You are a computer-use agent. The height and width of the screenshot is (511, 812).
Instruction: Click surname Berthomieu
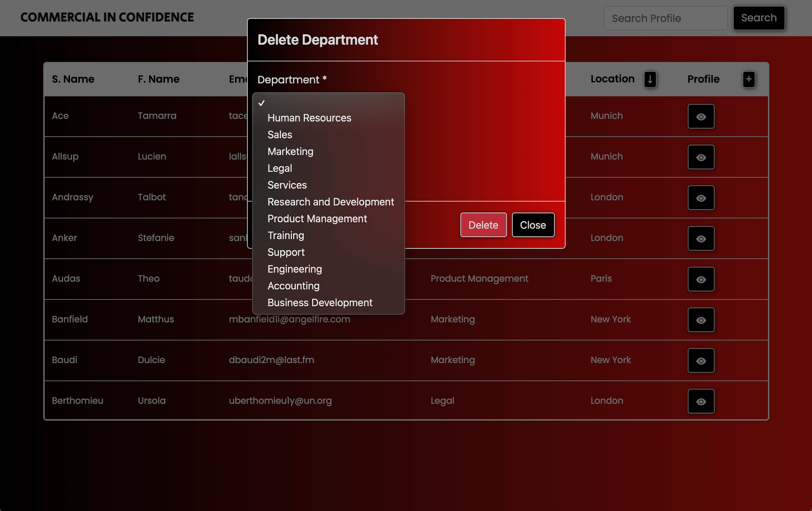tap(77, 401)
